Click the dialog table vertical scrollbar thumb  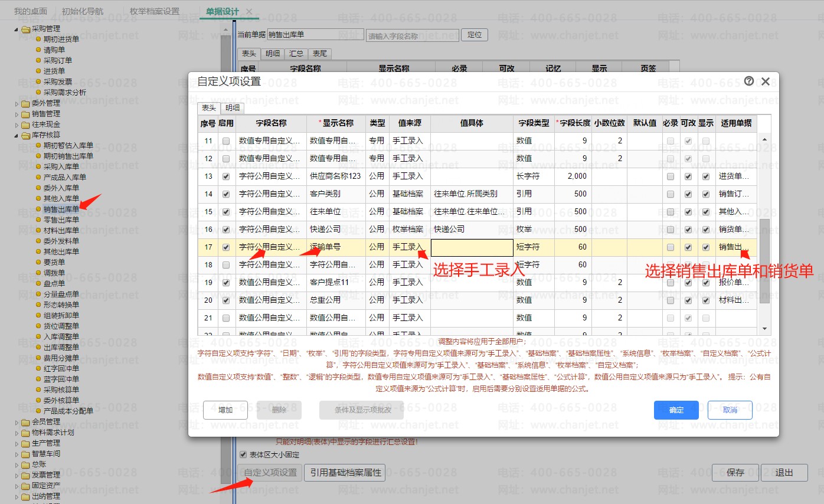765,261
